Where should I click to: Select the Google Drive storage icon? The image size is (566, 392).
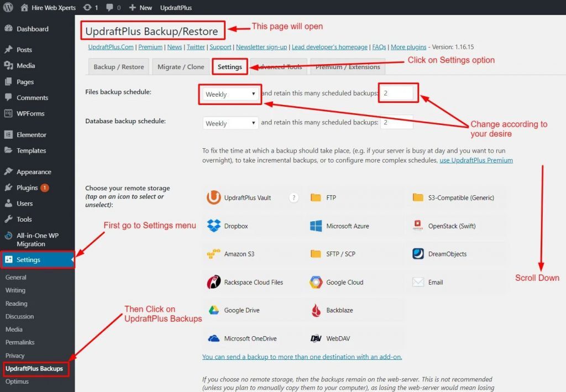tap(214, 310)
